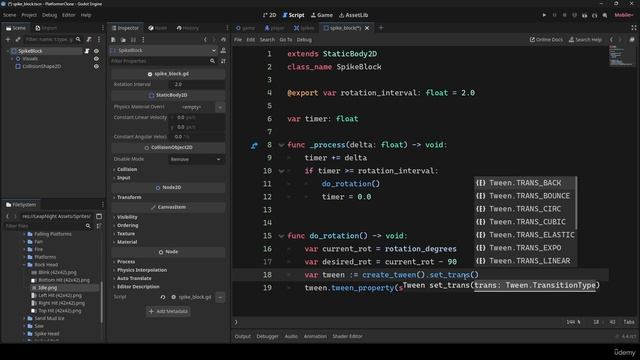Open SpikeBlock's attached script icon in the tree
This screenshot has height=360, width=640.
87,51
